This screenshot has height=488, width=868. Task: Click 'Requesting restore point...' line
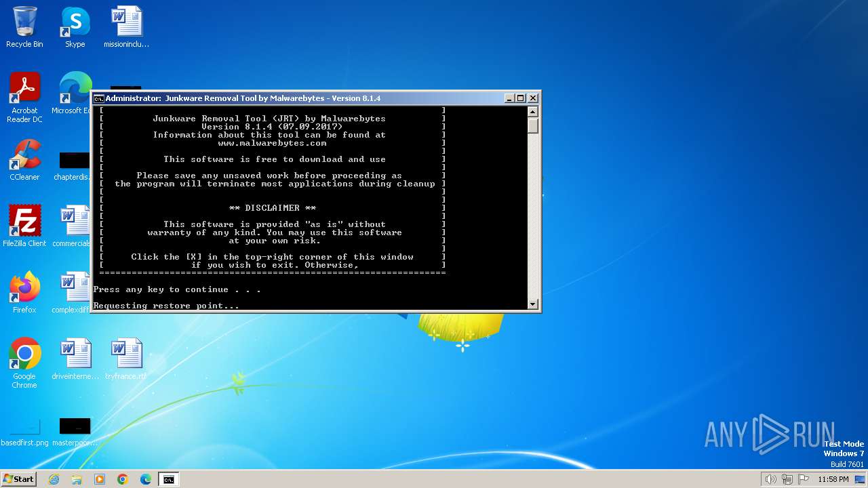[166, 306]
